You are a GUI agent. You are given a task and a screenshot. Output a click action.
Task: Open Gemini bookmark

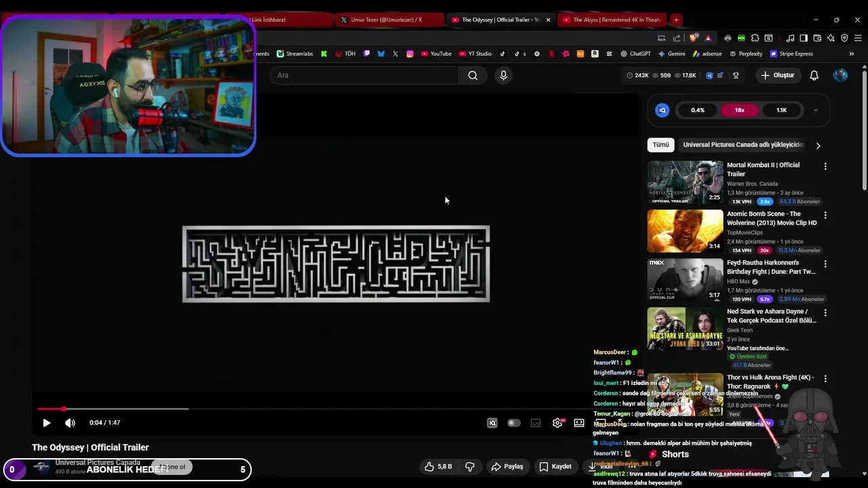click(671, 54)
